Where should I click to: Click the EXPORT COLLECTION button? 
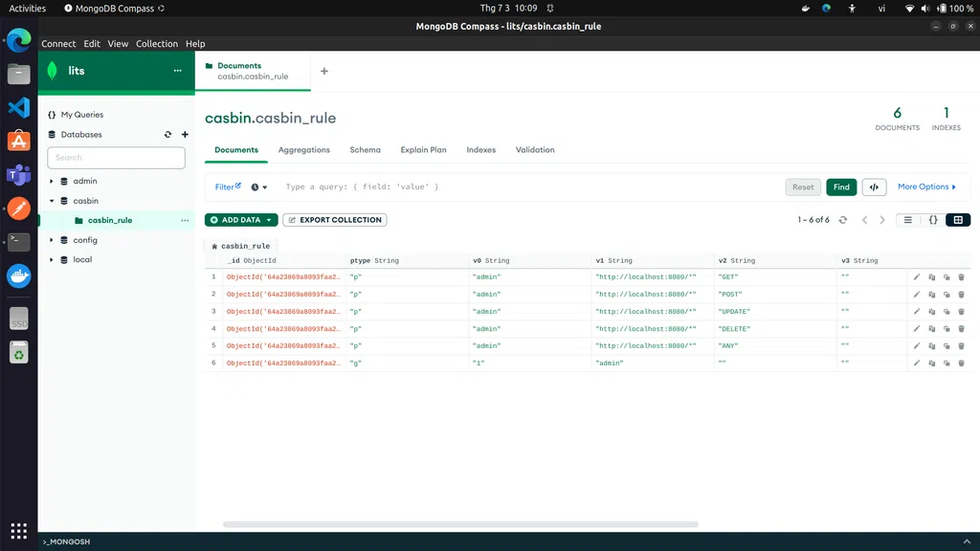tap(335, 220)
